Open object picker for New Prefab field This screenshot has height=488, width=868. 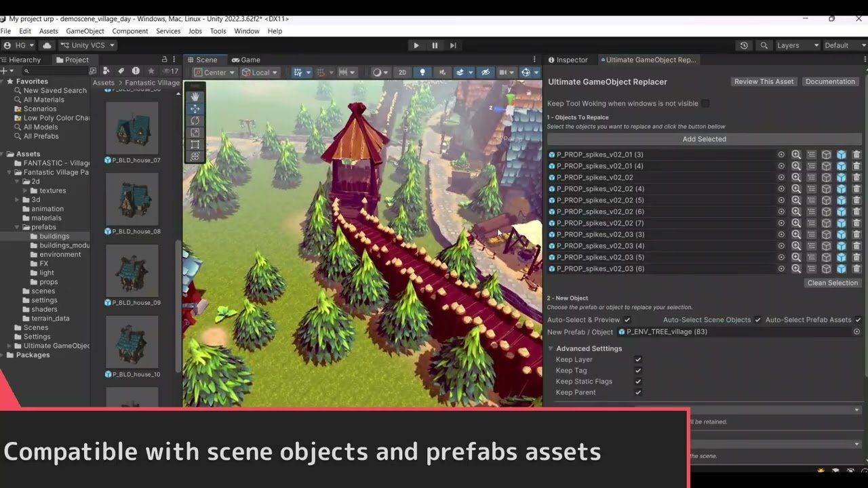click(856, 331)
